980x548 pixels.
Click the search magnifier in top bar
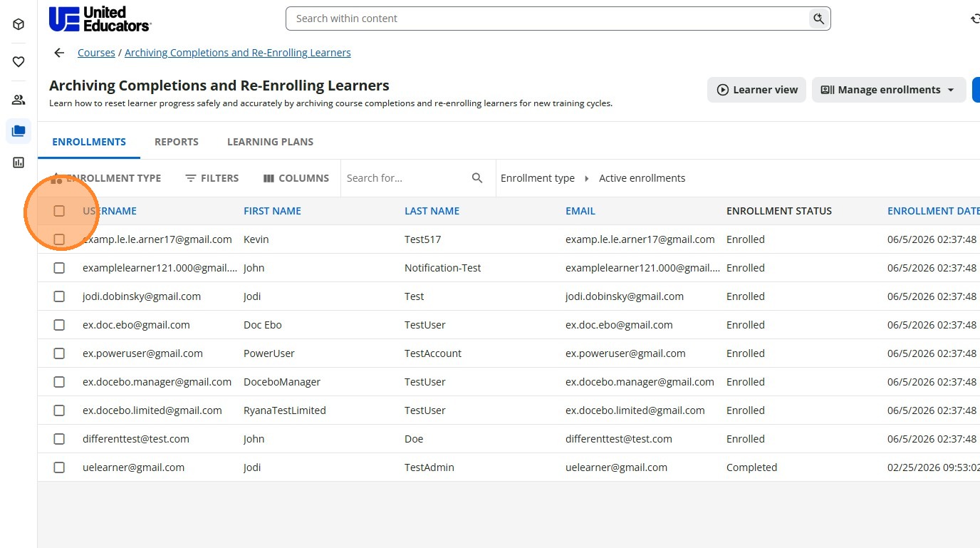pos(819,19)
